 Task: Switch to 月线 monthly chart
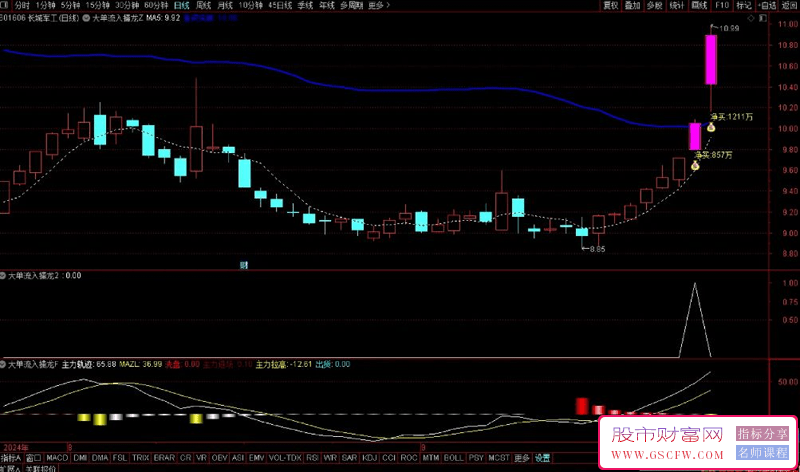coord(225,5)
